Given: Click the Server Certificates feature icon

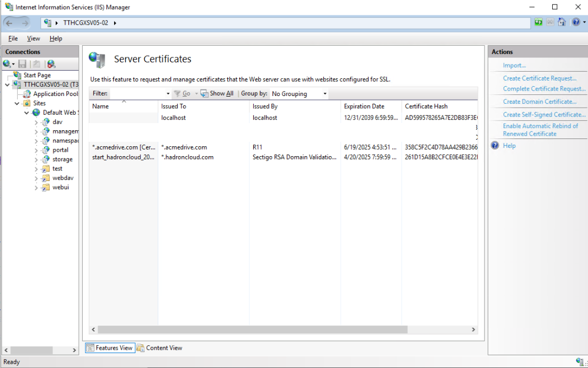Looking at the screenshot, I should click(97, 60).
